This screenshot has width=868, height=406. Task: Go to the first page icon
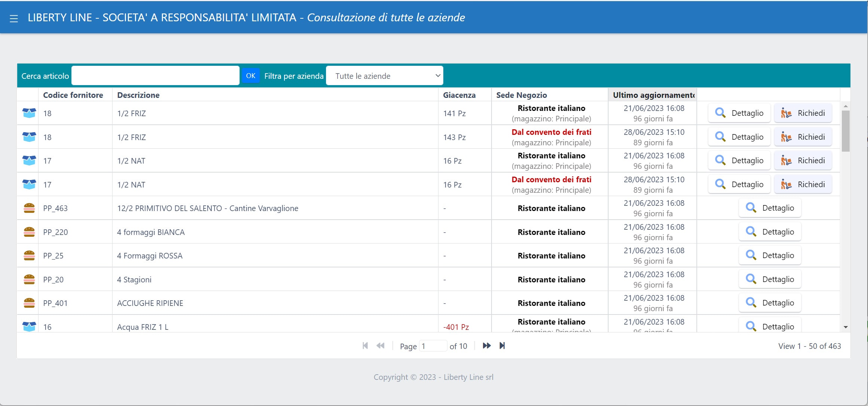tap(365, 346)
